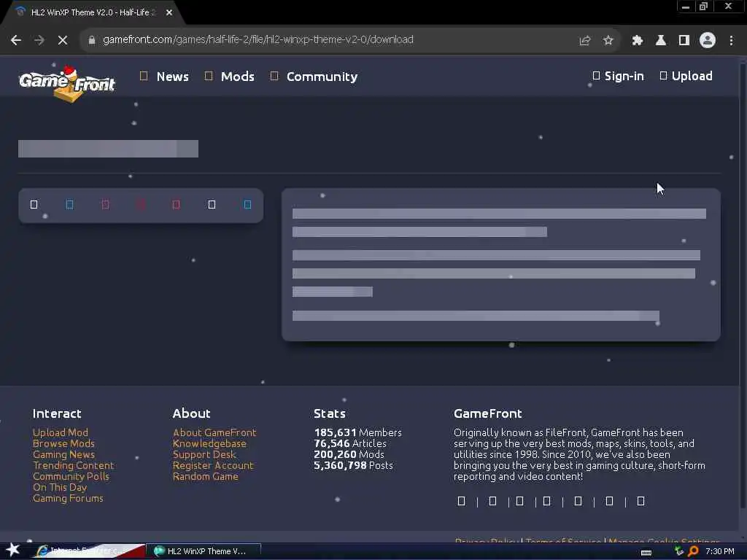Click the About footer heading
The height and width of the screenshot is (560, 747).
192,413
